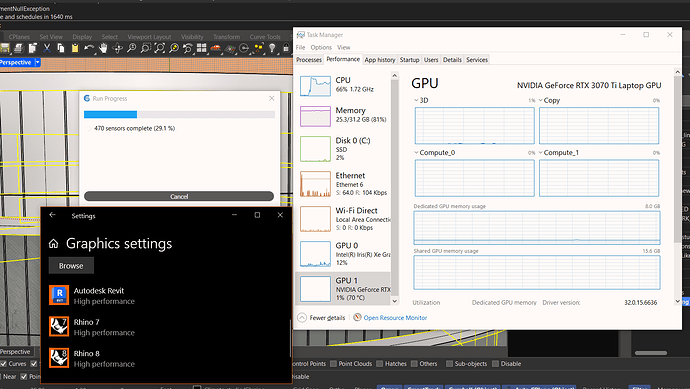
Task: Choose the Zoom Extents magnifier icon
Action: pos(159,48)
